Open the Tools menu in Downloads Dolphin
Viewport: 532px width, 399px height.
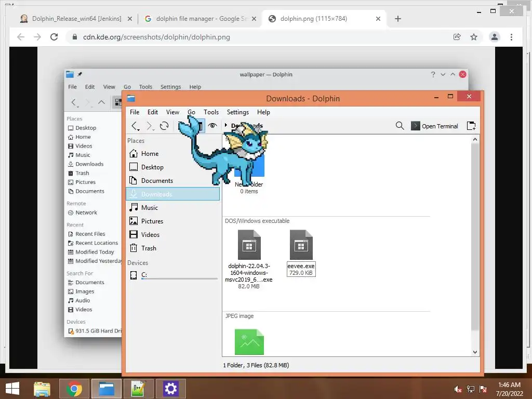211,112
